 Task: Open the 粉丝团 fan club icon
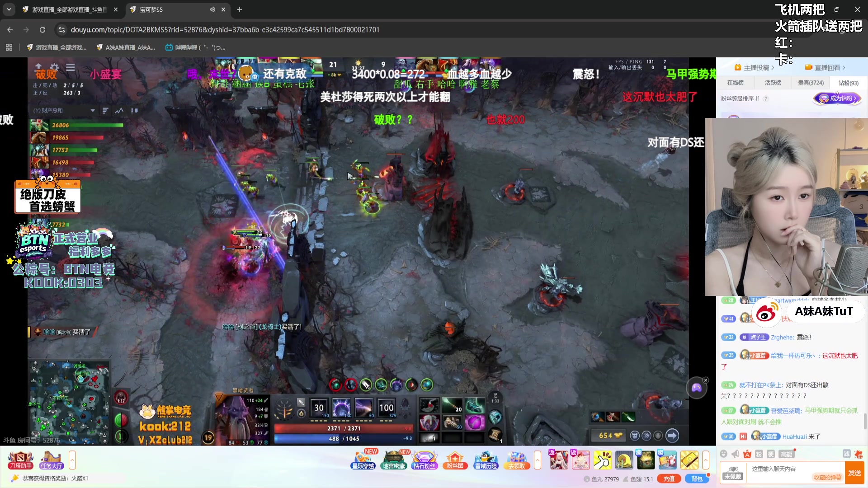point(455,460)
